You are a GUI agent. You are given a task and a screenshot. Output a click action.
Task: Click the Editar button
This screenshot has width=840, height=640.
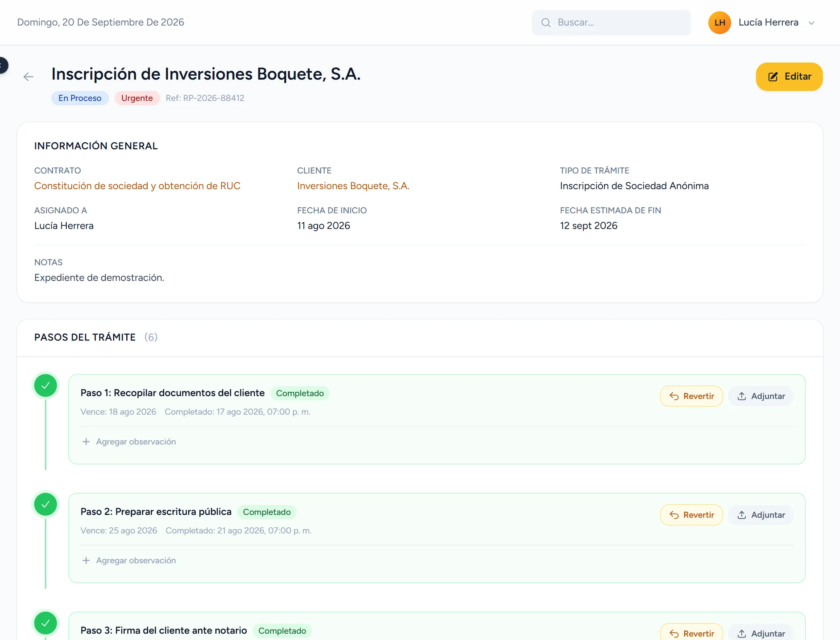click(789, 77)
